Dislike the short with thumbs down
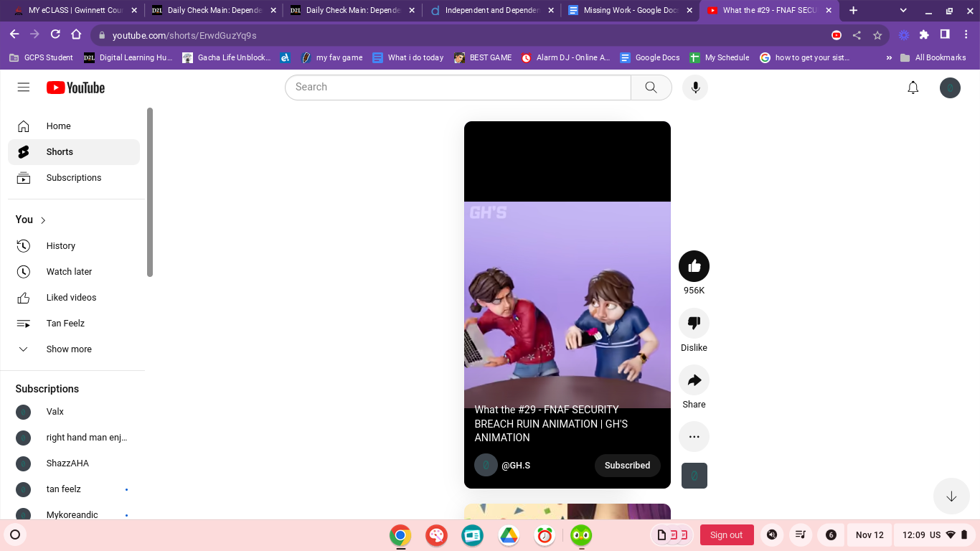Viewport: 980px width, 551px height. click(x=694, y=323)
